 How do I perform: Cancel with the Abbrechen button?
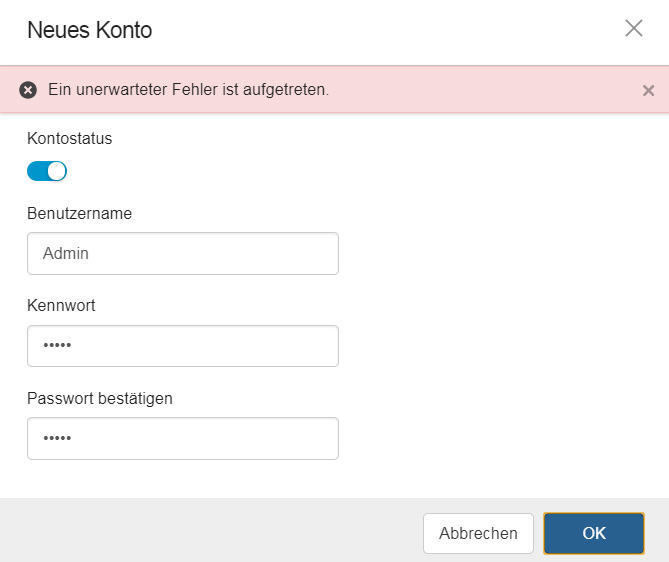pos(478,533)
